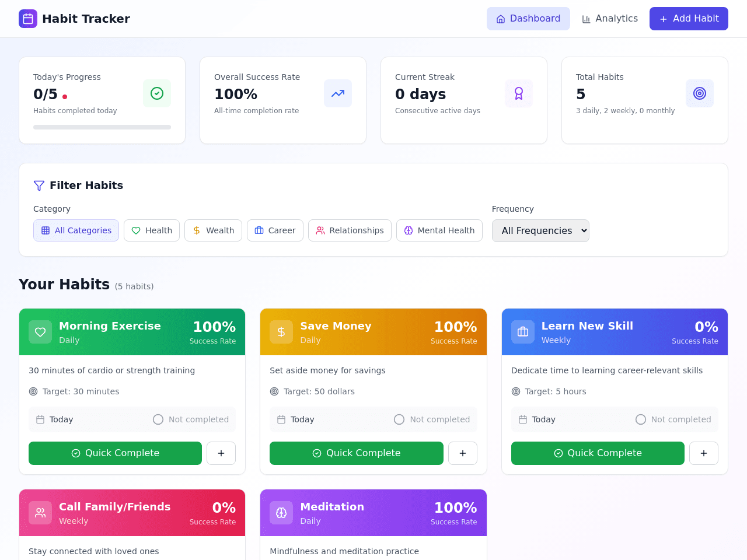Expand Learn New Skill plus button
Viewport: 747px width, 560px height.
(704, 453)
